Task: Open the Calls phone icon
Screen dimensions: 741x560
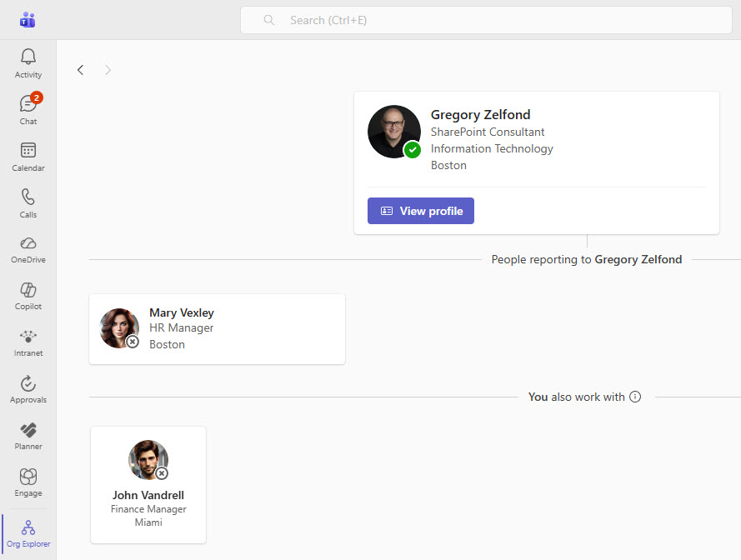Action: click(28, 203)
